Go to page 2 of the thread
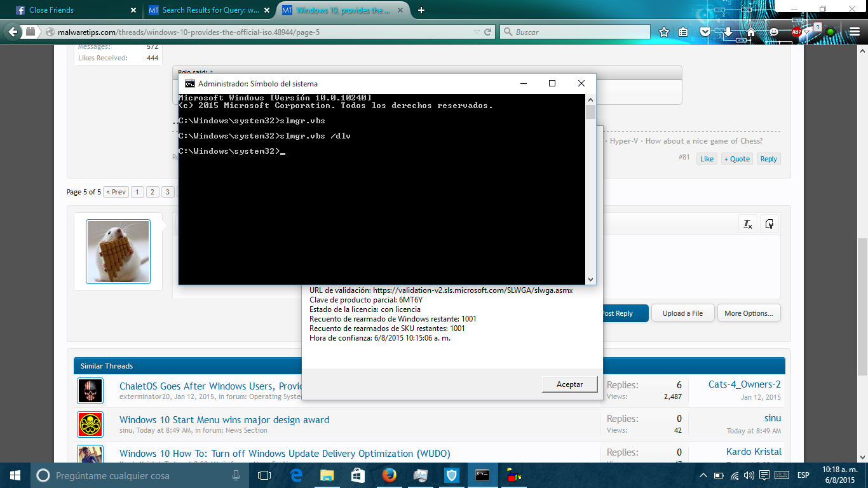868x488 pixels. [x=153, y=192]
